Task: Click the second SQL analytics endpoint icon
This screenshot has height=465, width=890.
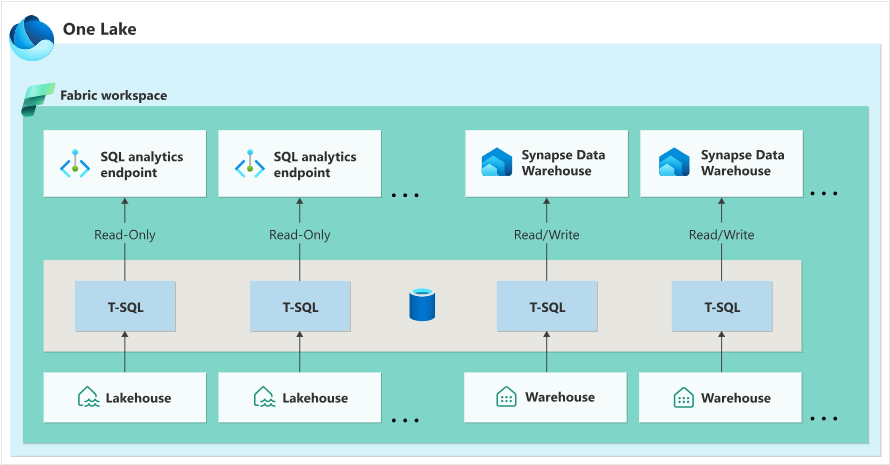Action: coord(250,164)
